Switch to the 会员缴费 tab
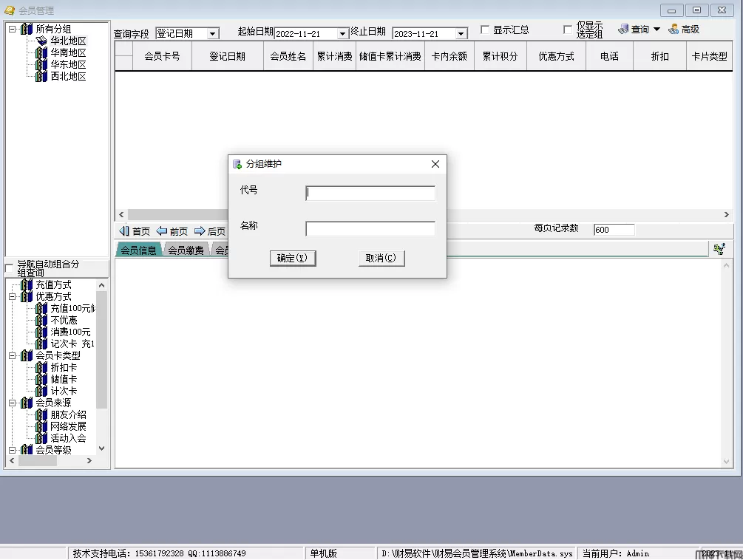This screenshot has width=743, height=560. pyautogui.click(x=186, y=250)
